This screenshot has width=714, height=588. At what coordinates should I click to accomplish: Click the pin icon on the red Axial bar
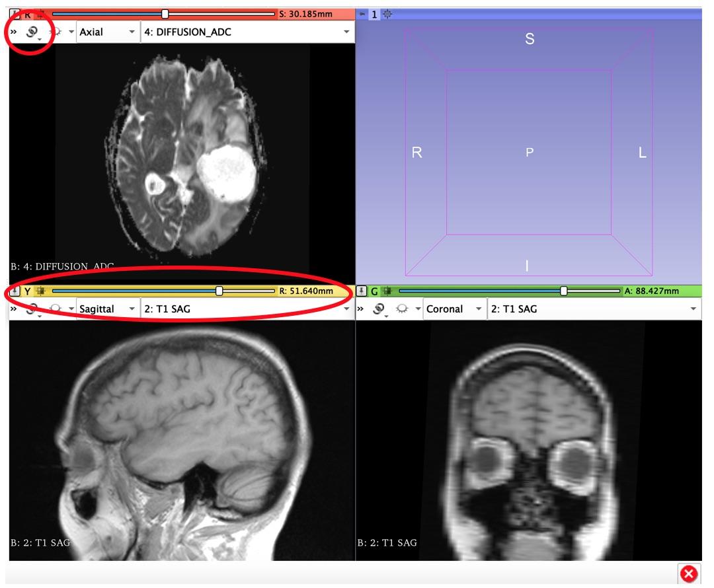15,13
